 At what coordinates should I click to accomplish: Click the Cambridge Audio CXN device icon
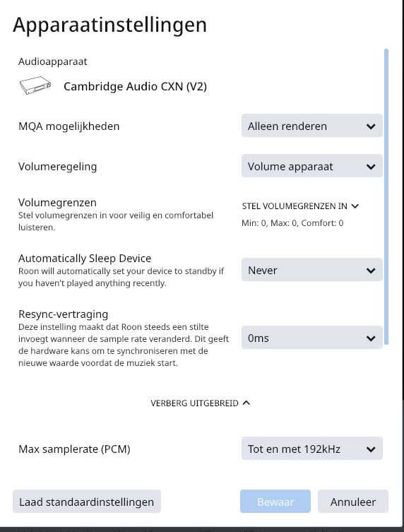[35, 85]
